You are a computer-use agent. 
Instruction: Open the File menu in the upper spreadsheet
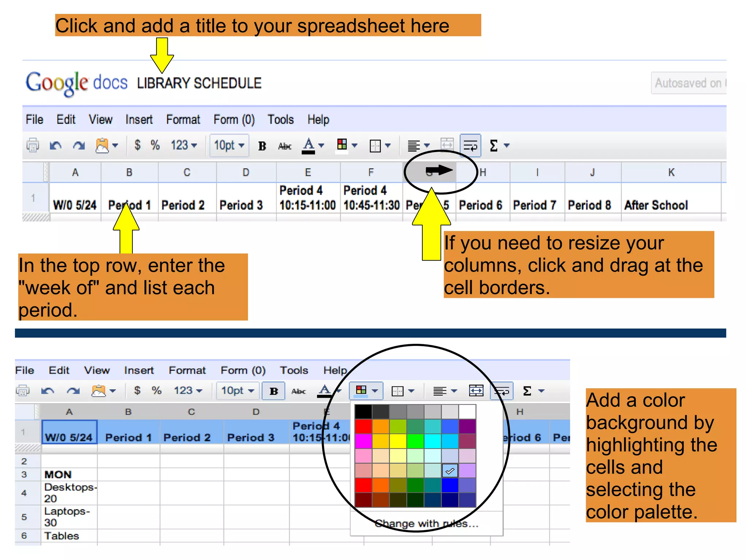click(34, 120)
